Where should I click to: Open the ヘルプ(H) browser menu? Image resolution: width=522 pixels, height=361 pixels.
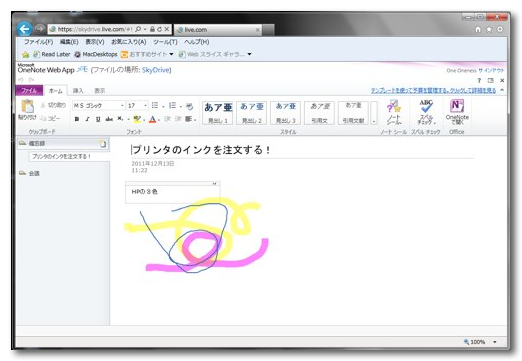click(x=197, y=42)
